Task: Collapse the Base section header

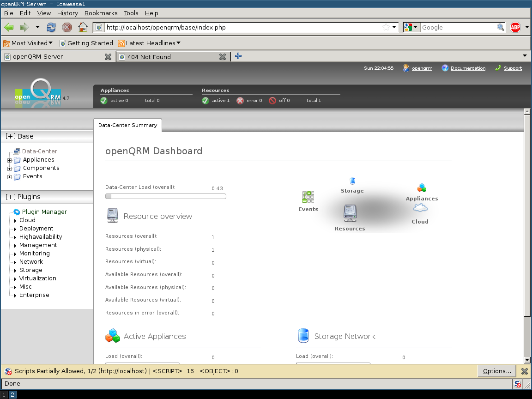Action: (x=47, y=136)
